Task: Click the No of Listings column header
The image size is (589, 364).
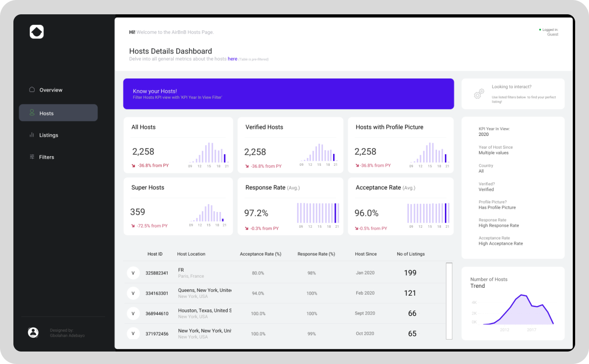Action: [411, 254]
